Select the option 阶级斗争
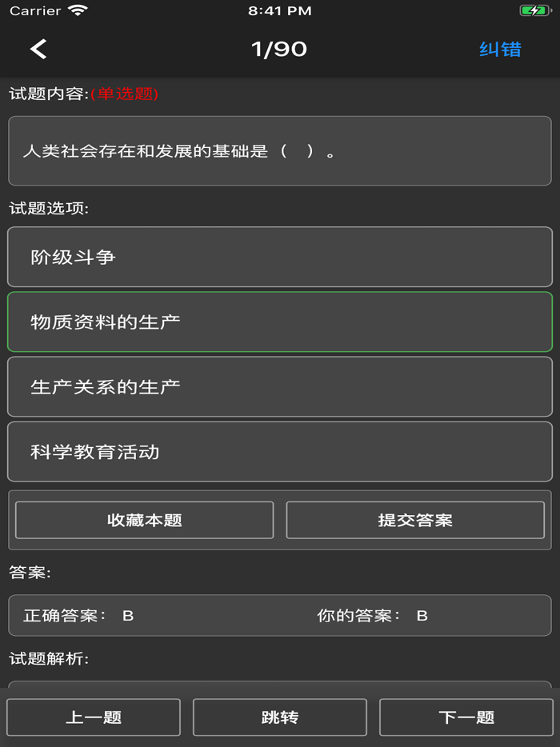Screen dimensions: 560x747 point(280,256)
